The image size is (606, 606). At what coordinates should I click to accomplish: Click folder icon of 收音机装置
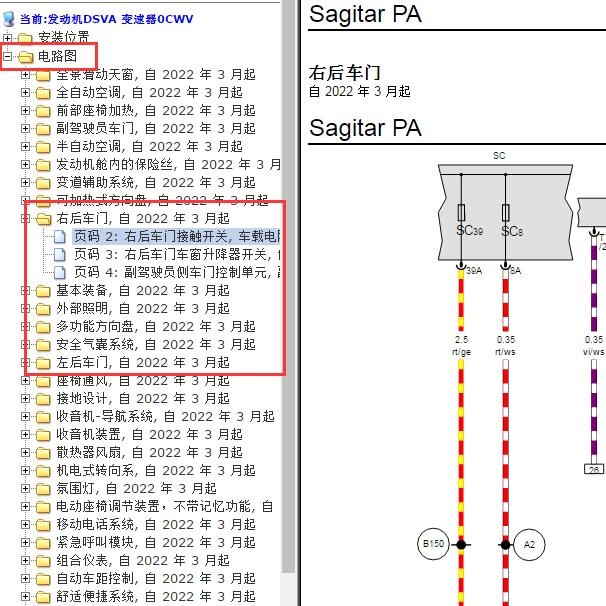[43, 435]
